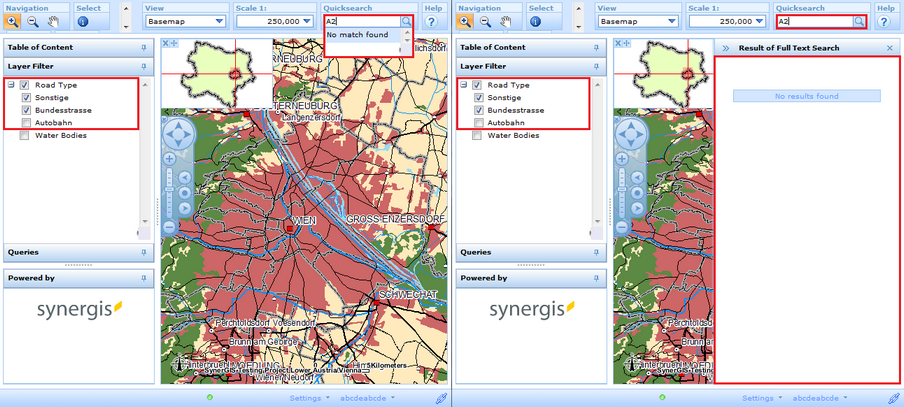Enable Water Bodies checkbox, left screenshot
This screenshot has height=407, width=904.
[24, 135]
